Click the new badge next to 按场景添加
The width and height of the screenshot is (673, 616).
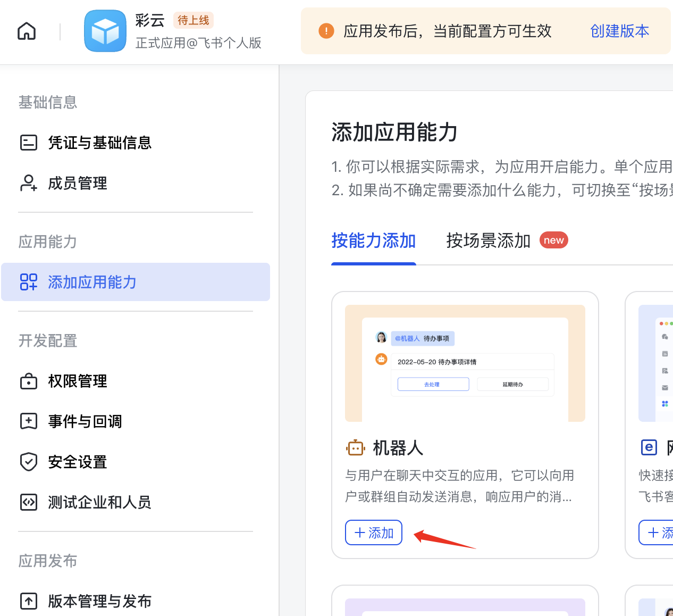554,240
